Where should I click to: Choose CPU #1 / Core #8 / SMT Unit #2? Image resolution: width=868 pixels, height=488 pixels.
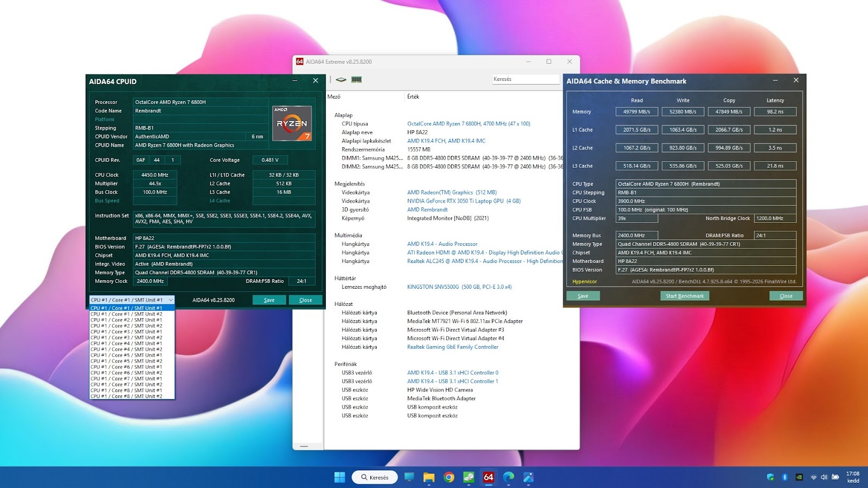click(x=126, y=396)
